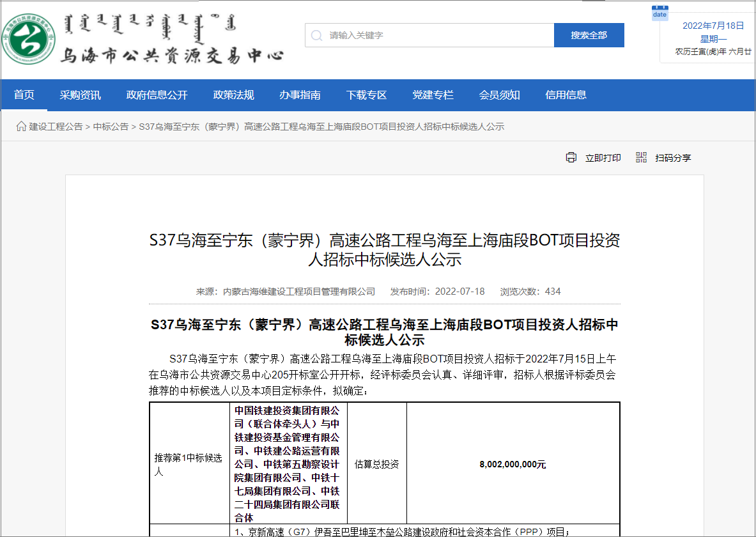Screen dimensions: 756x537
Task: Click the magnifier icon in search box
Action: [x=316, y=35]
